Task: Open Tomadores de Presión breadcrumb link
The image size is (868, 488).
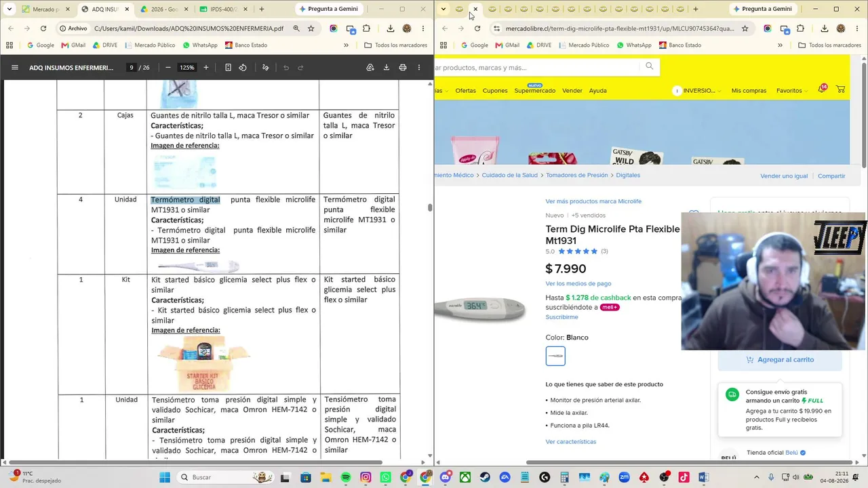Action: coord(576,175)
